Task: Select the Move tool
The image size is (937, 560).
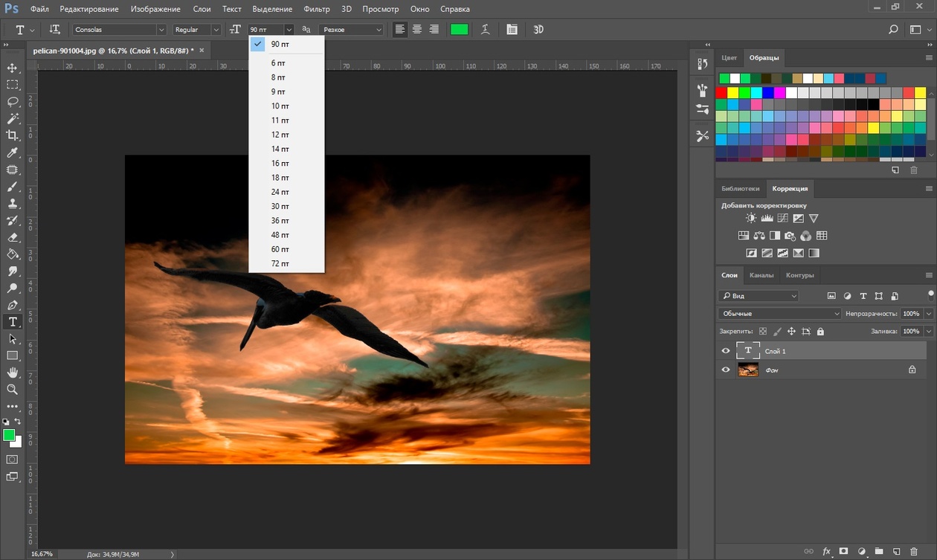Action: [13, 68]
